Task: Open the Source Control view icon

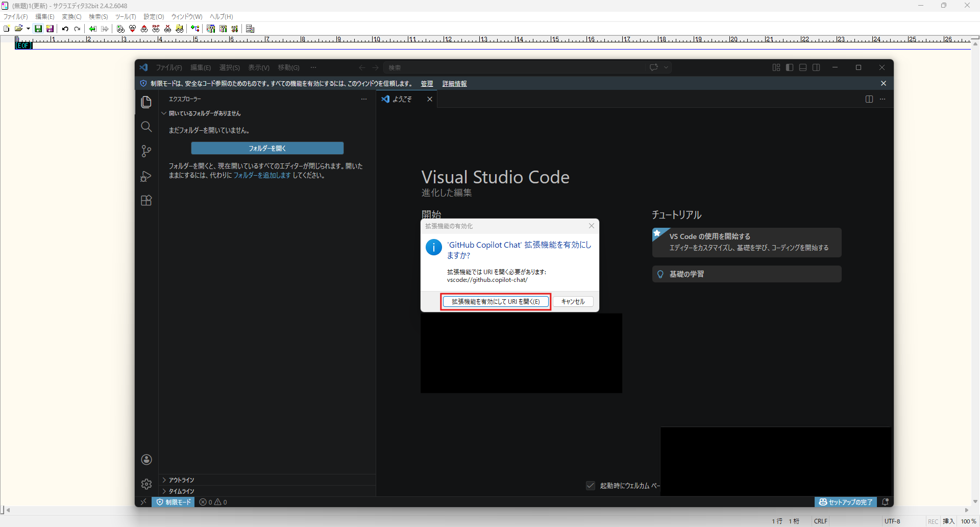Action: [x=146, y=151]
